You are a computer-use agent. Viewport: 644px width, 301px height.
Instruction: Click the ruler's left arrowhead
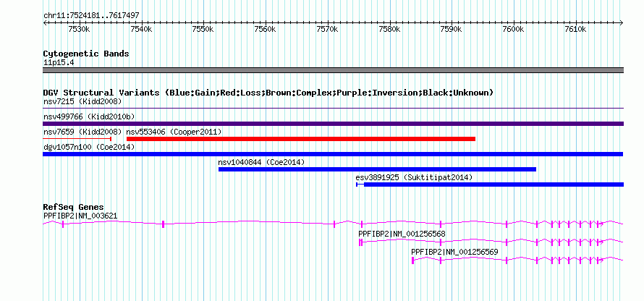click(45, 23)
